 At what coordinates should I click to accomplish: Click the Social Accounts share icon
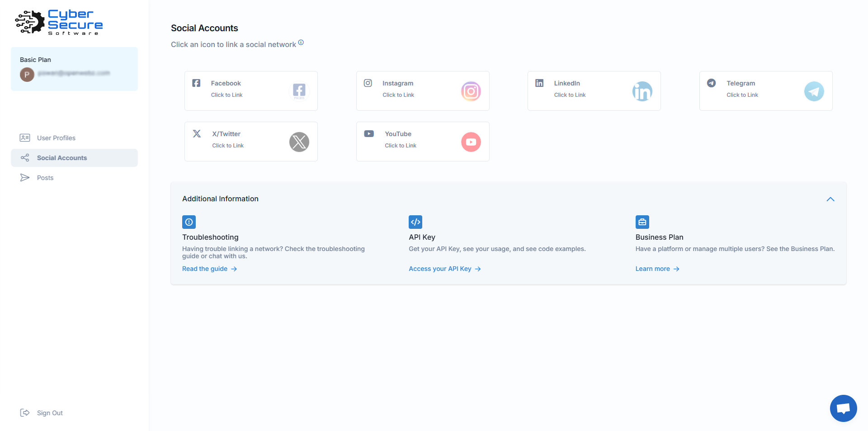click(x=25, y=158)
